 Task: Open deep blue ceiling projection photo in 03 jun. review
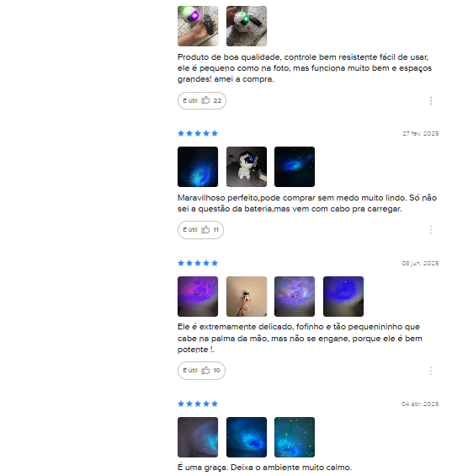point(343,297)
